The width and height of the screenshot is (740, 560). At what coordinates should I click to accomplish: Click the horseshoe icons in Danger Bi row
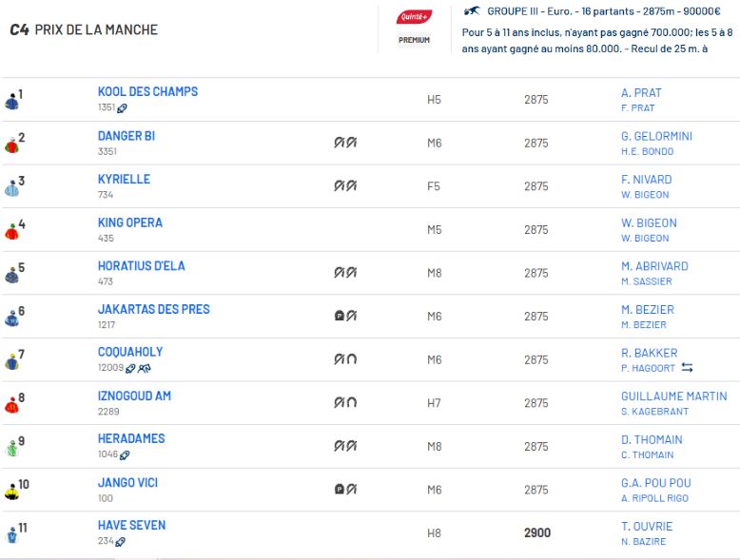[x=345, y=143]
